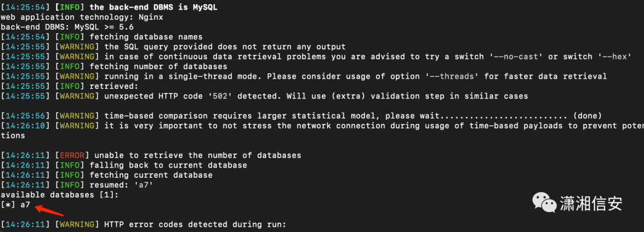Click the red arrow pointing at a7
Screen dimensions: 644x232
point(49,211)
